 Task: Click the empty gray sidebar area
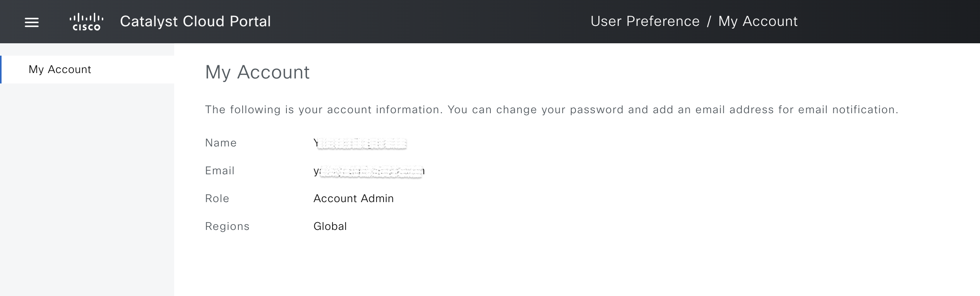tap(87, 185)
